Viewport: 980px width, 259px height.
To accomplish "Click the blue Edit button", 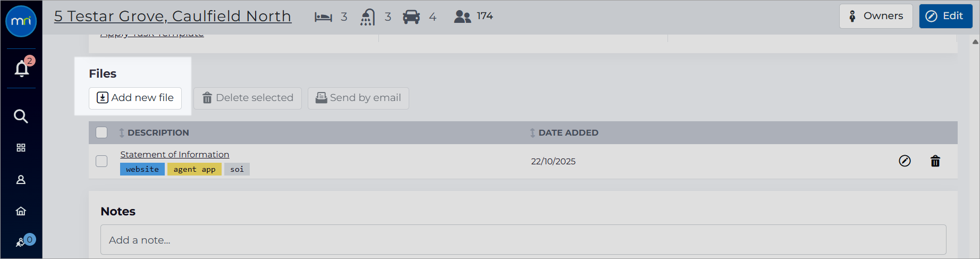I will 945,16.
